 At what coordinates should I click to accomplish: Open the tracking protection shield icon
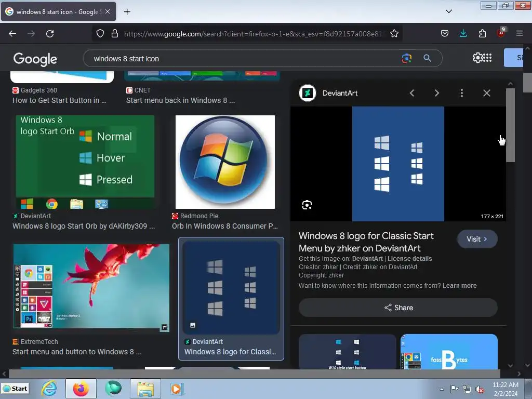(x=100, y=34)
